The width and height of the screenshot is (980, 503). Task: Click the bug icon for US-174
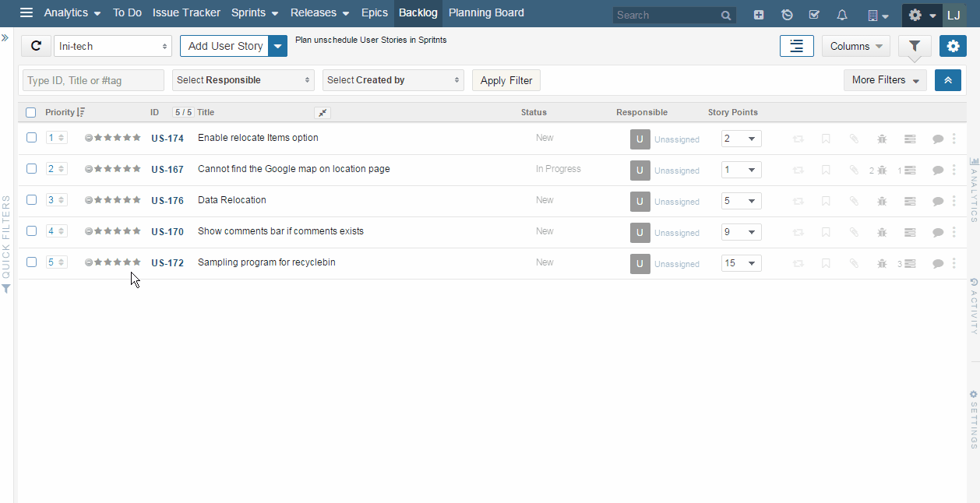(x=882, y=139)
